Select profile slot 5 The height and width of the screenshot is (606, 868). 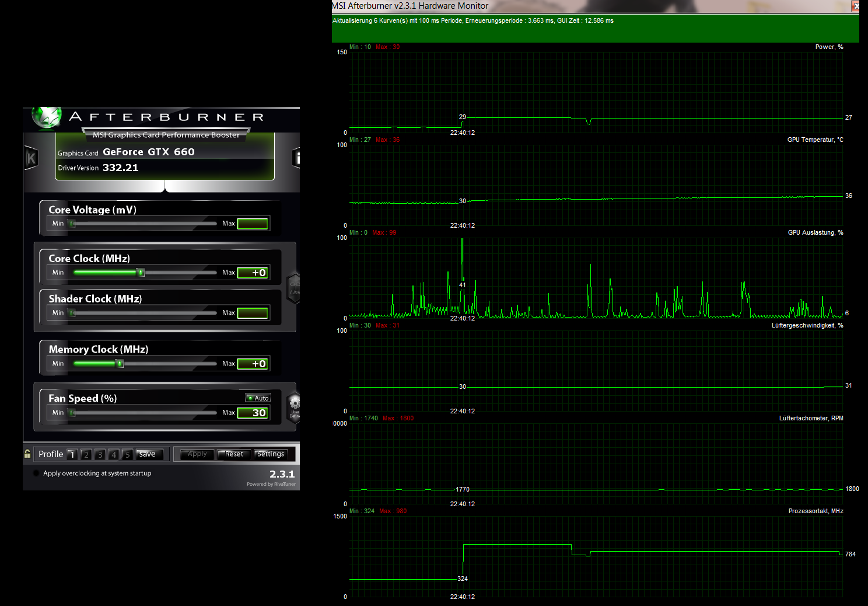[x=127, y=454]
